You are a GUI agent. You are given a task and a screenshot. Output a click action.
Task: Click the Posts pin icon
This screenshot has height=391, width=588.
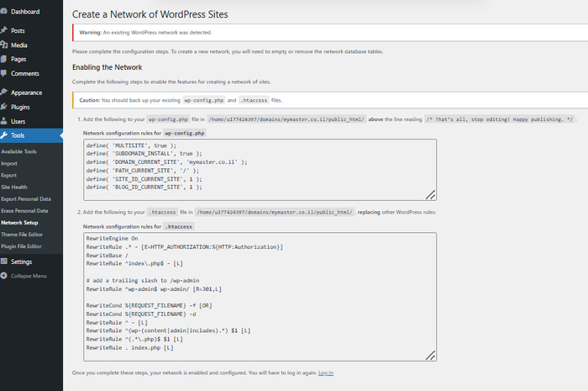[x=5, y=30]
